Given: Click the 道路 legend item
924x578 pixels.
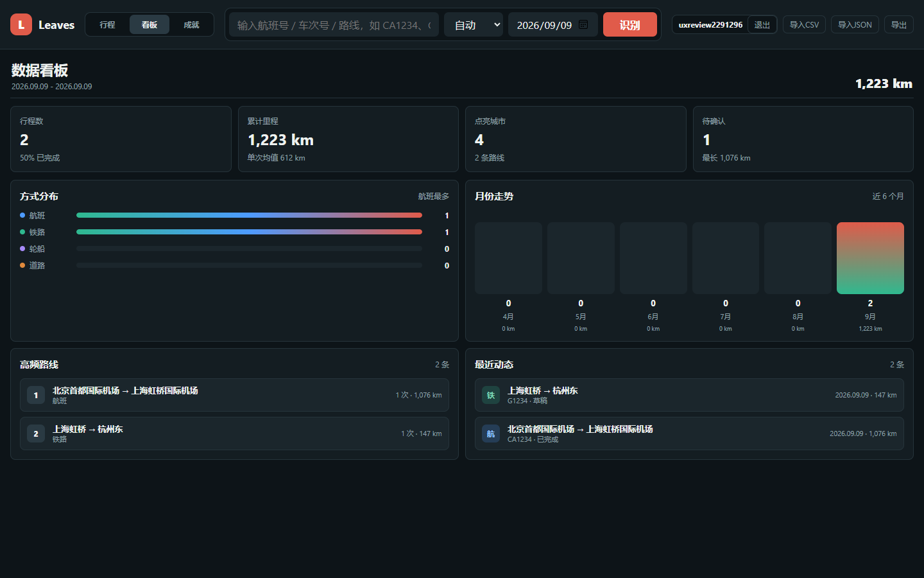Looking at the screenshot, I should point(33,265).
